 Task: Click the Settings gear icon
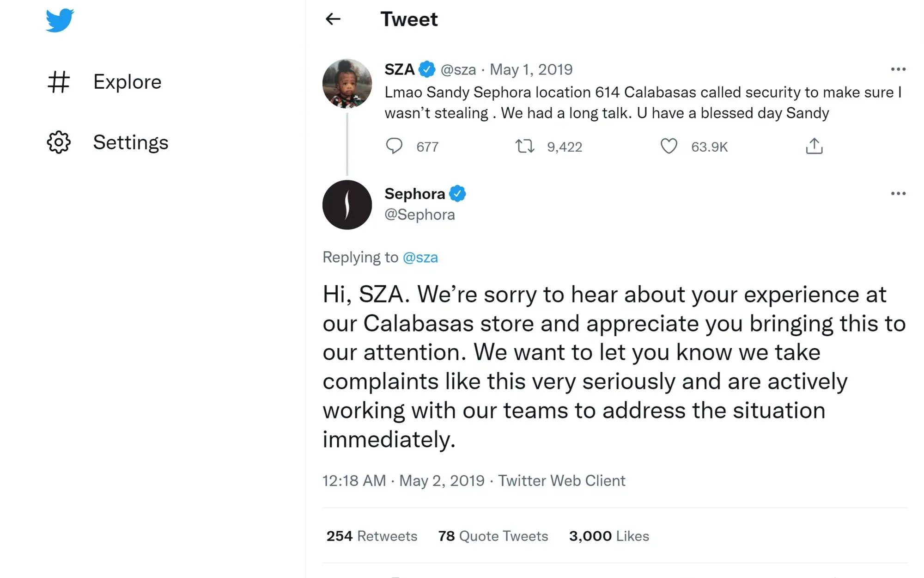pyautogui.click(x=59, y=142)
